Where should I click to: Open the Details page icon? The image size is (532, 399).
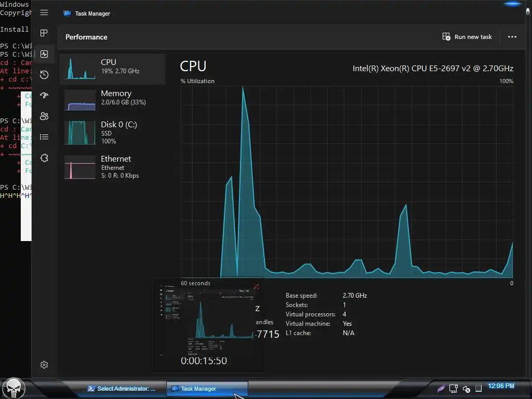pyautogui.click(x=44, y=137)
